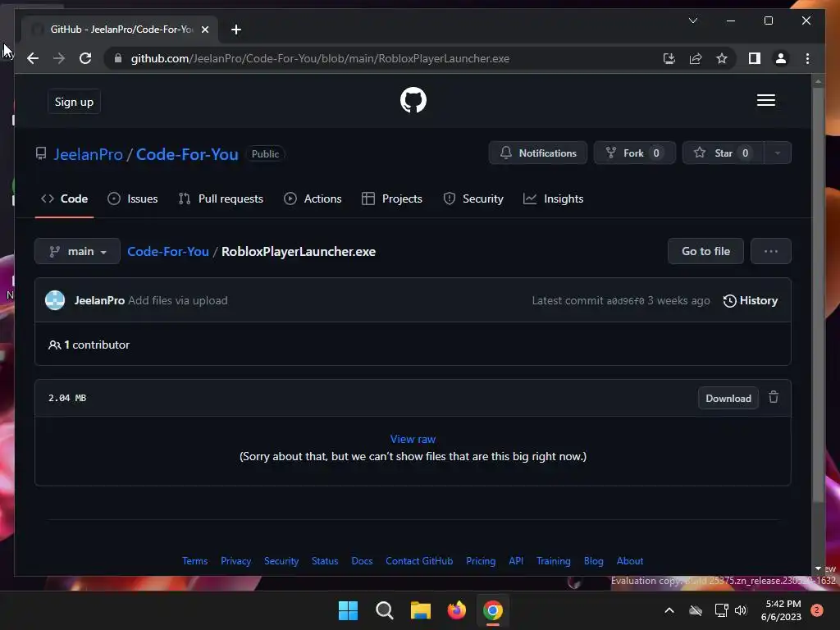Open the Add files via upload commit

pyautogui.click(x=178, y=300)
